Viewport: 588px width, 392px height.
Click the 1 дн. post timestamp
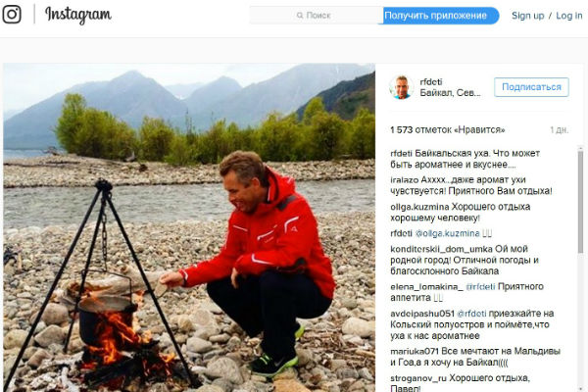click(560, 129)
